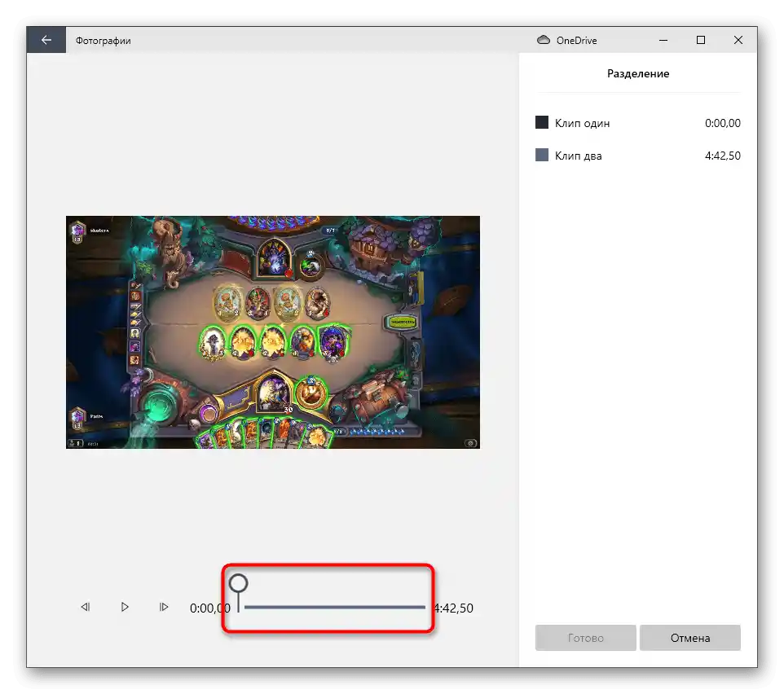The width and height of the screenshot is (784, 694).
Task: Click the Разделение panel heading
Action: [638, 74]
